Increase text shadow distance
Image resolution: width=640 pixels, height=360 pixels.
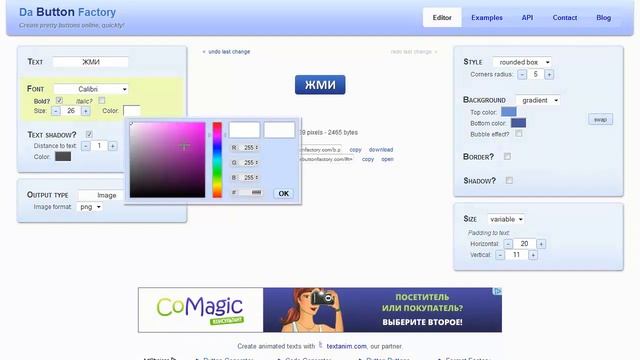click(112, 146)
